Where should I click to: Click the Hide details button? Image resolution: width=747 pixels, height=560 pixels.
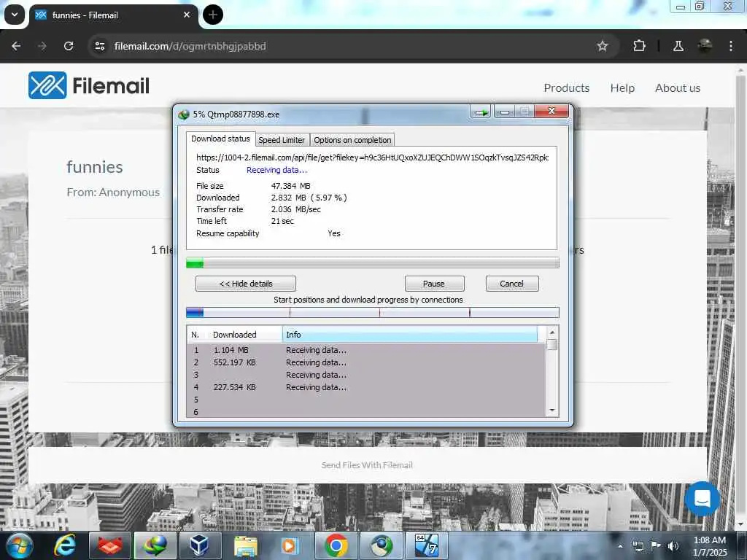(246, 284)
